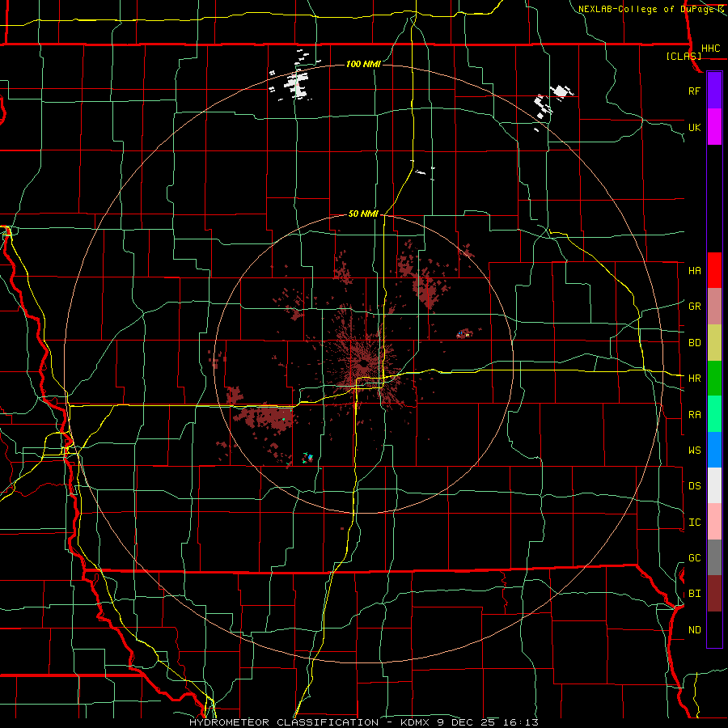Click the IC legend label
This screenshot has width=728, height=728.
click(695, 523)
